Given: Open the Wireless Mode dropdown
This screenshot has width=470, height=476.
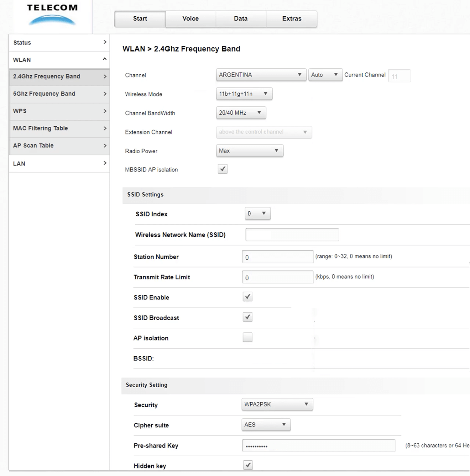Looking at the screenshot, I should click(x=244, y=94).
